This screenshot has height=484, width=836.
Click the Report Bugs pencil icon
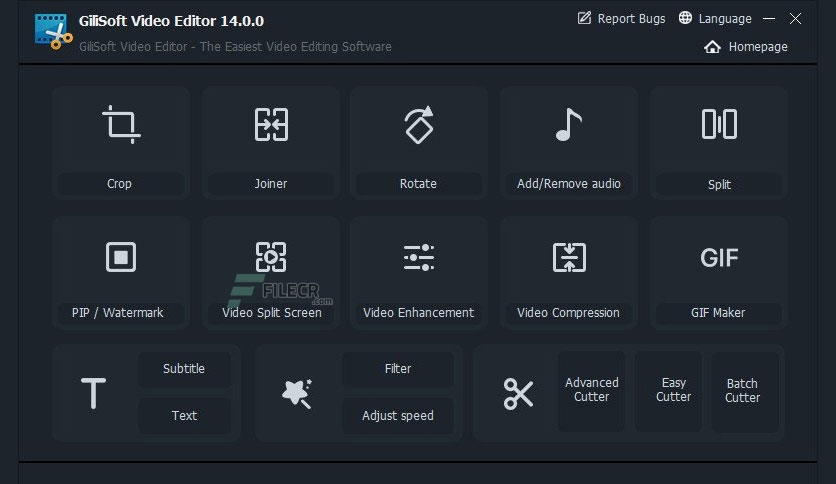click(584, 18)
